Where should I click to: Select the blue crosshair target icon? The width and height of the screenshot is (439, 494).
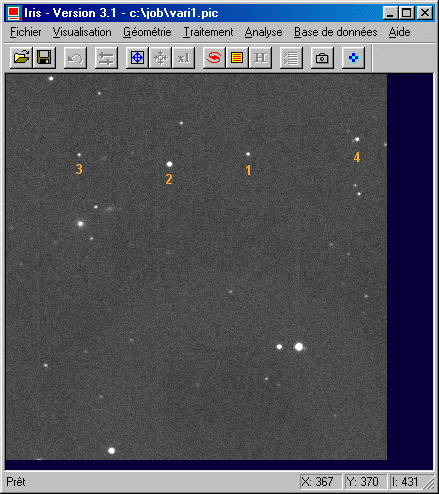[x=137, y=58]
